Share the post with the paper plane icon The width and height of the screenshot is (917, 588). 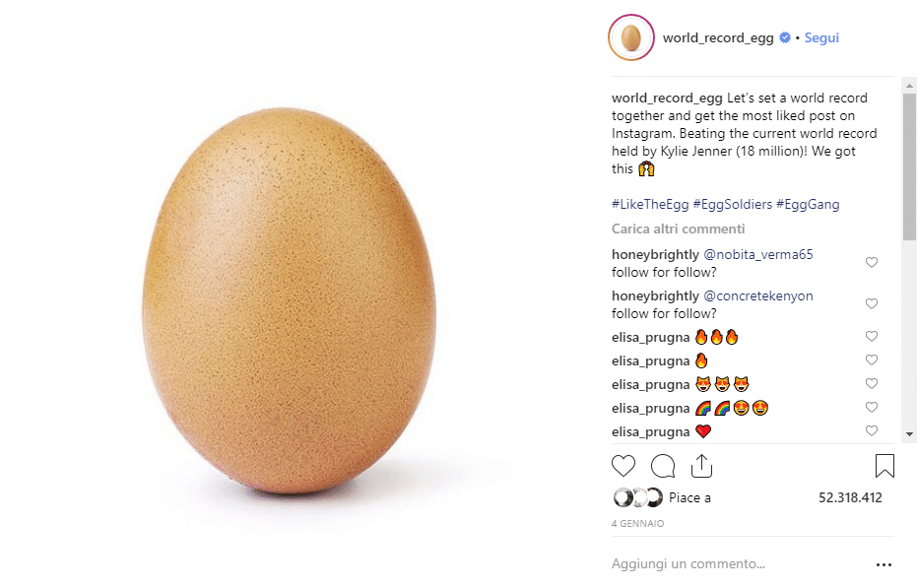tap(700, 465)
